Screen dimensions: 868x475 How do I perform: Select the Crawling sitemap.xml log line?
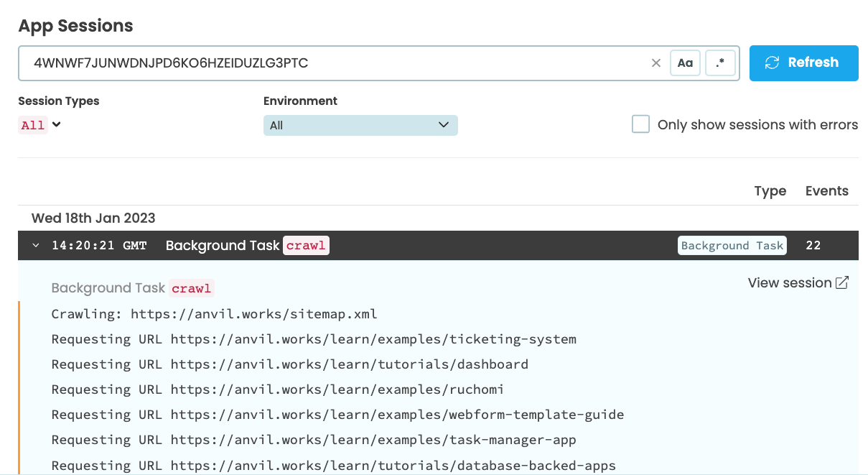tap(214, 314)
